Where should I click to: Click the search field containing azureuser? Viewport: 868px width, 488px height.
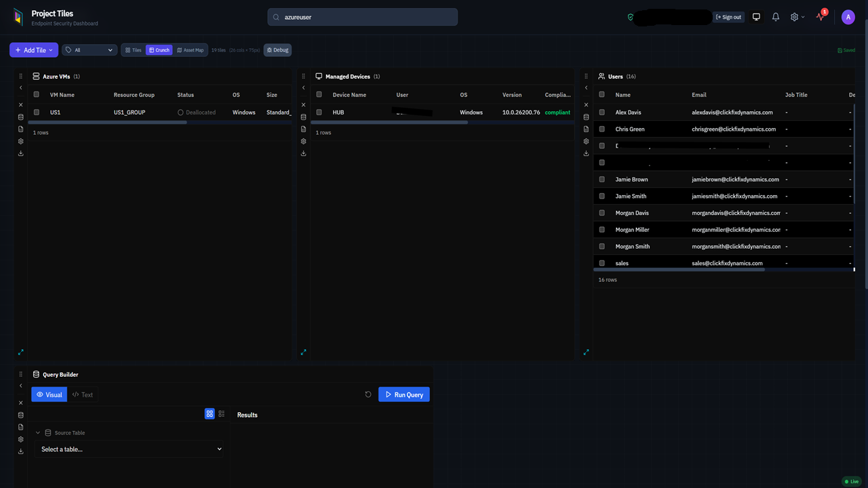click(361, 16)
